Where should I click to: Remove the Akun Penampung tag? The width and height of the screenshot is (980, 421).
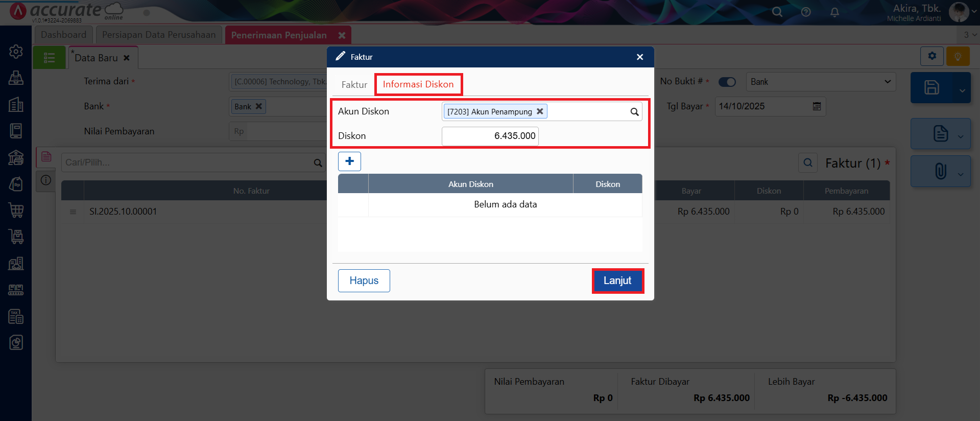pyautogui.click(x=540, y=111)
